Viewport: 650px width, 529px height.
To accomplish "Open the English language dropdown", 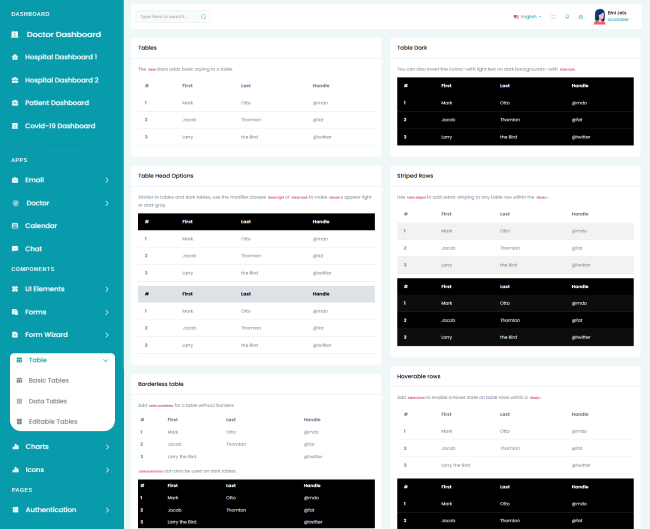I will 527,17.
